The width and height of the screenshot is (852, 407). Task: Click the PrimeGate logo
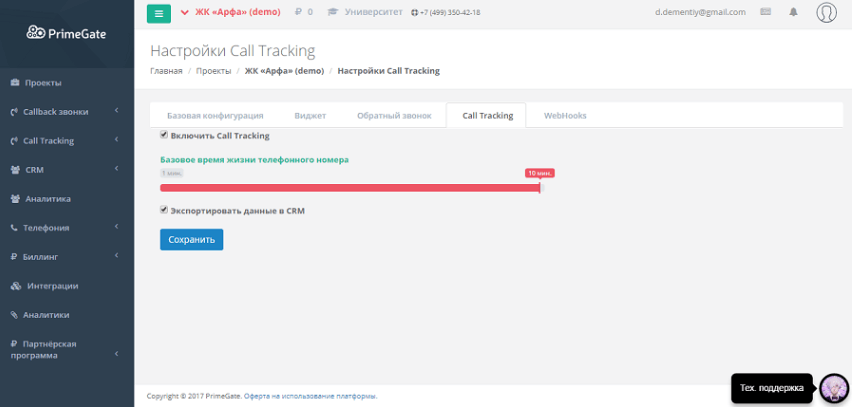coord(66,33)
